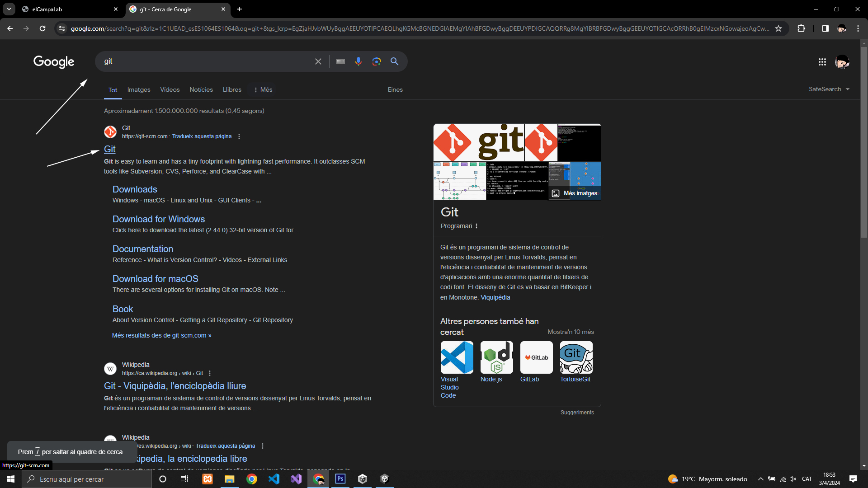The width and height of the screenshot is (868, 488).
Task: Open the on-screen keyboard icon
Action: [x=340, y=61]
